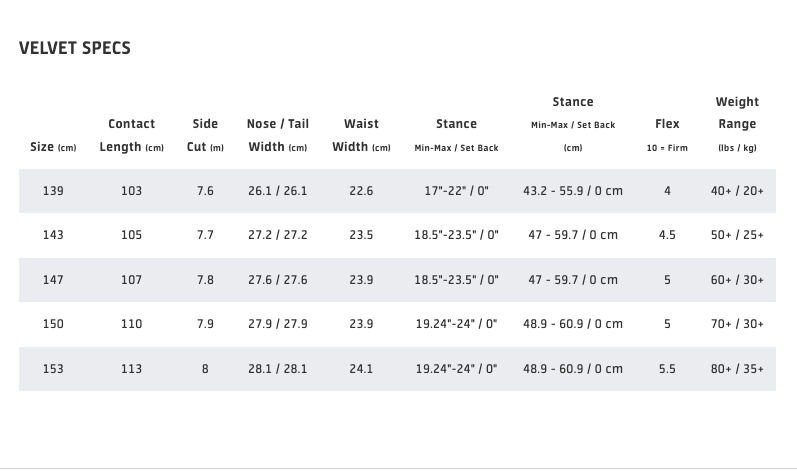
Task: Select the Weight Range column header
Action: click(x=737, y=124)
